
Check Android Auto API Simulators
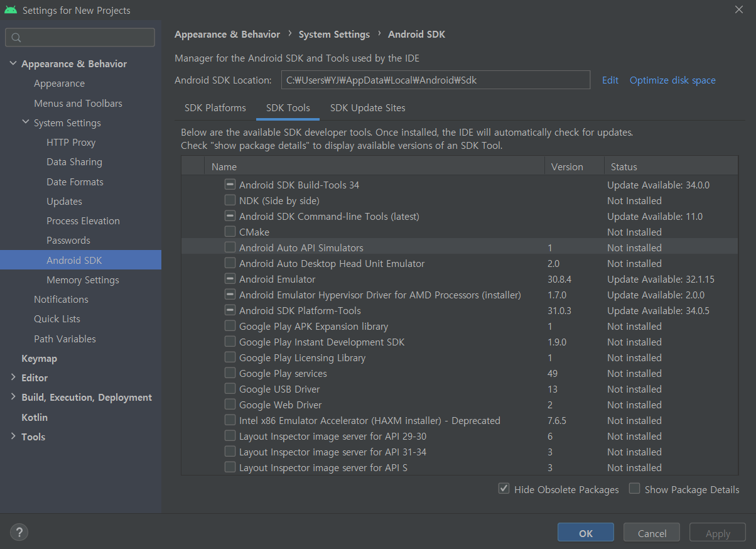230,247
